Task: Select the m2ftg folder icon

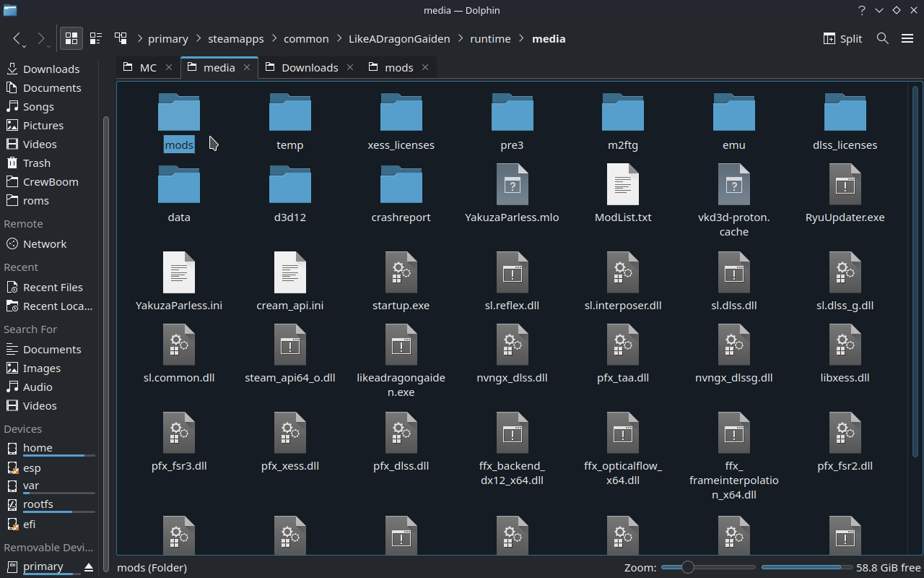Action: pos(623,112)
